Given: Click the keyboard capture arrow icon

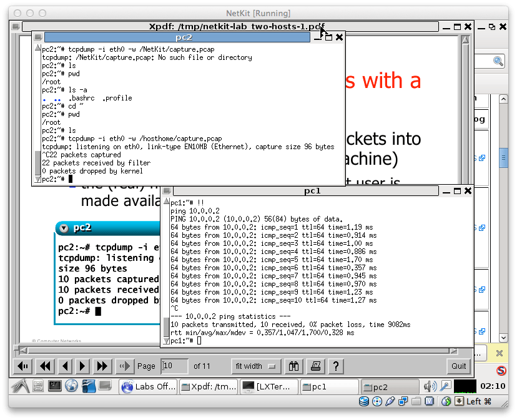Looking at the screenshot, I should (x=459, y=401).
